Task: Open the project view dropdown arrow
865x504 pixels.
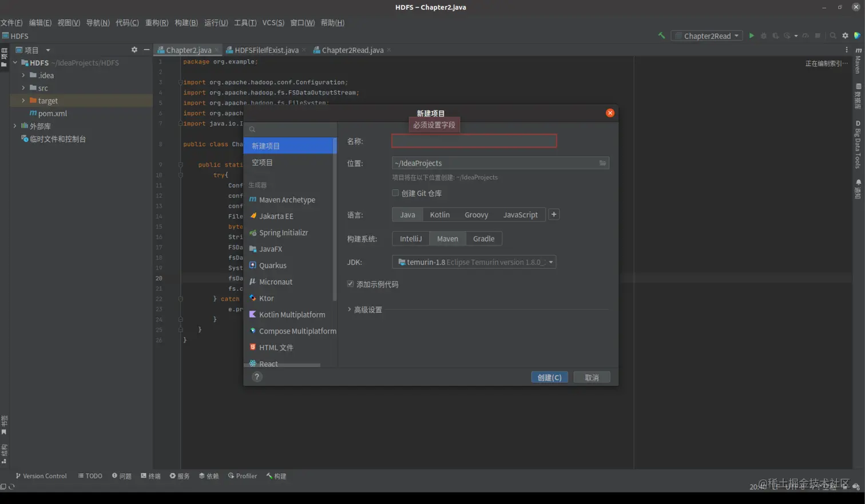Action: pos(48,50)
